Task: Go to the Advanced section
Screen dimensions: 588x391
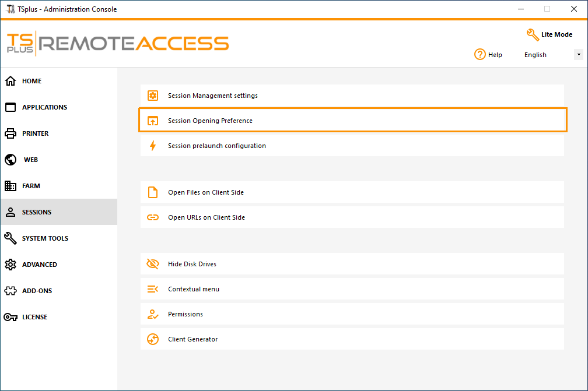Action: [x=39, y=265]
